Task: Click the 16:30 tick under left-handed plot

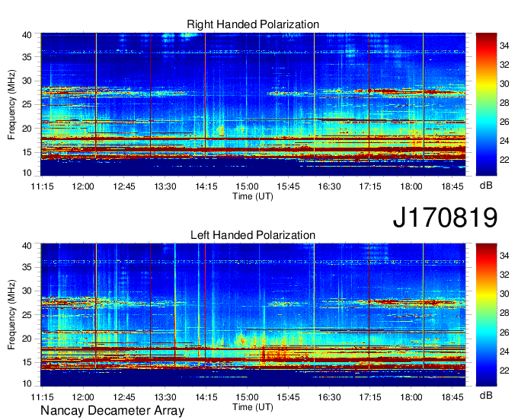Action: point(329,397)
